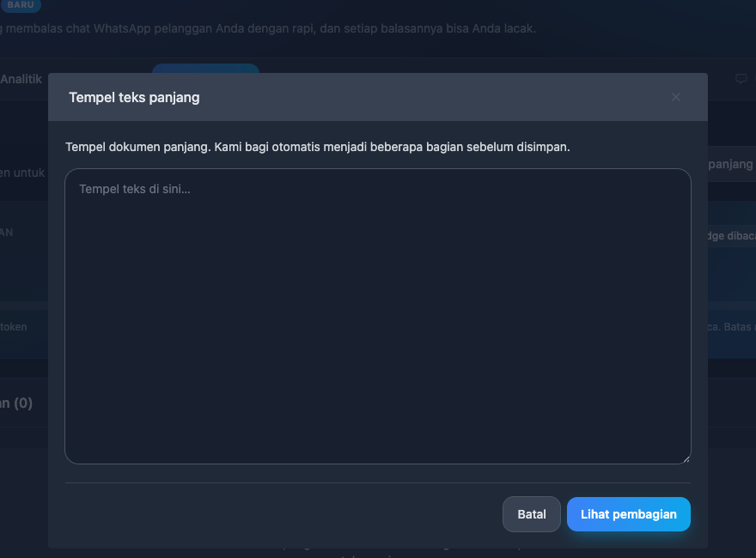Close the Tempel teks panjang dialog
The width and height of the screenshot is (756, 558).
tap(676, 97)
